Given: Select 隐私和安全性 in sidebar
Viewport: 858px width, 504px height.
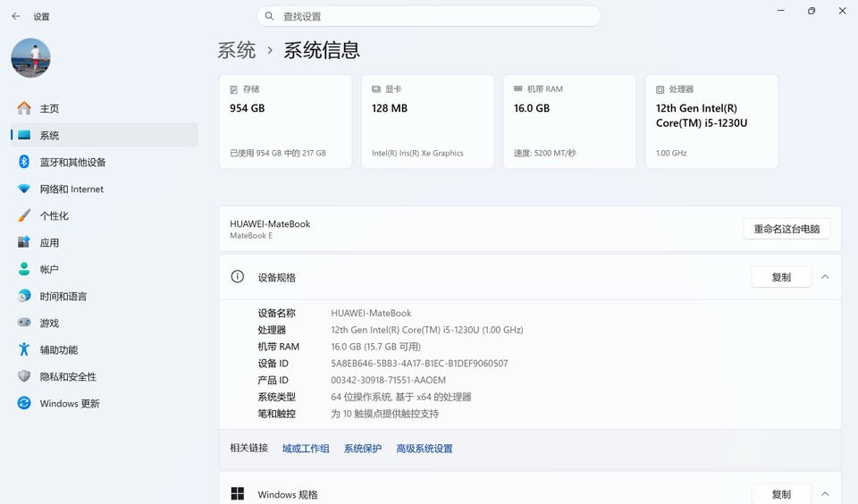Looking at the screenshot, I should [104, 376].
